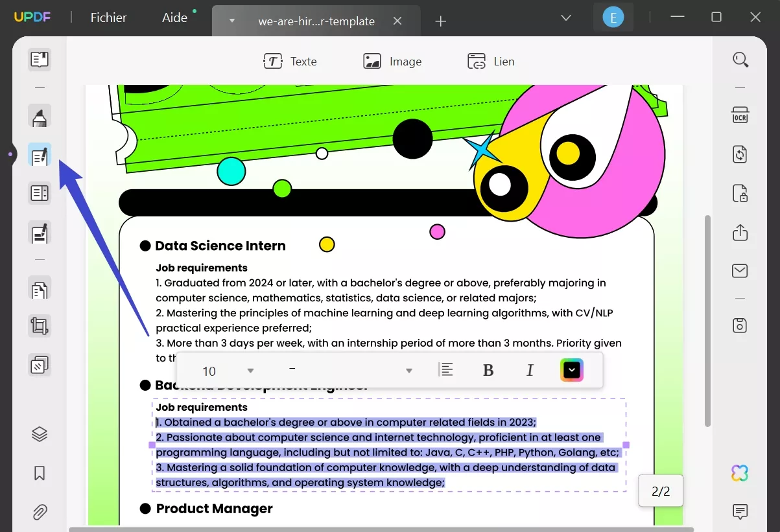Viewport: 780px width, 532px height.
Task: Toggle italic formatting on selected text
Action: (530, 370)
